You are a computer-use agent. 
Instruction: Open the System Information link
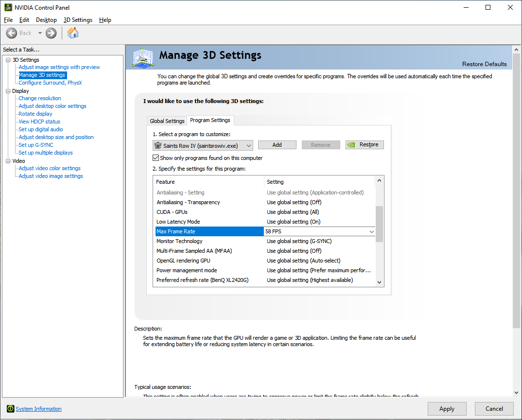click(38, 409)
